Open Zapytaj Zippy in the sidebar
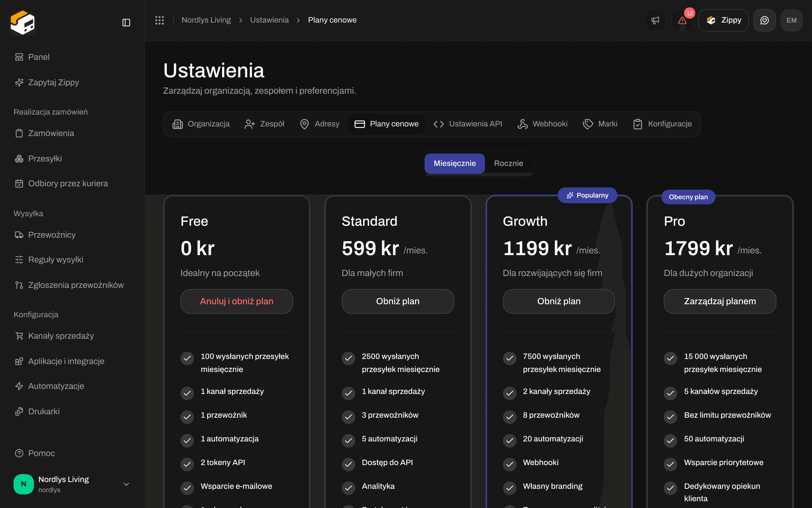The height and width of the screenshot is (508, 812). click(x=72, y=82)
